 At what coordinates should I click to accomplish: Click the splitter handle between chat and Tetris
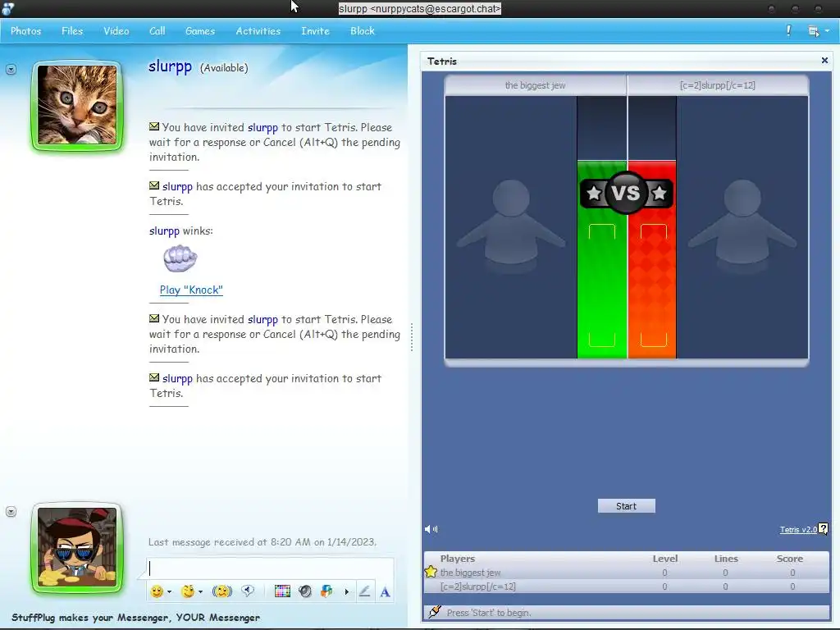[x=412, y=337]
